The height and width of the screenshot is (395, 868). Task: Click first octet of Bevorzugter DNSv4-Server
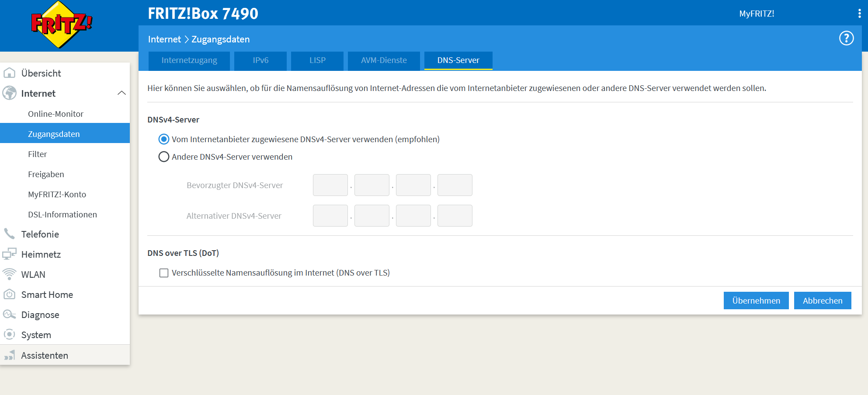click(x=330, y=185)
